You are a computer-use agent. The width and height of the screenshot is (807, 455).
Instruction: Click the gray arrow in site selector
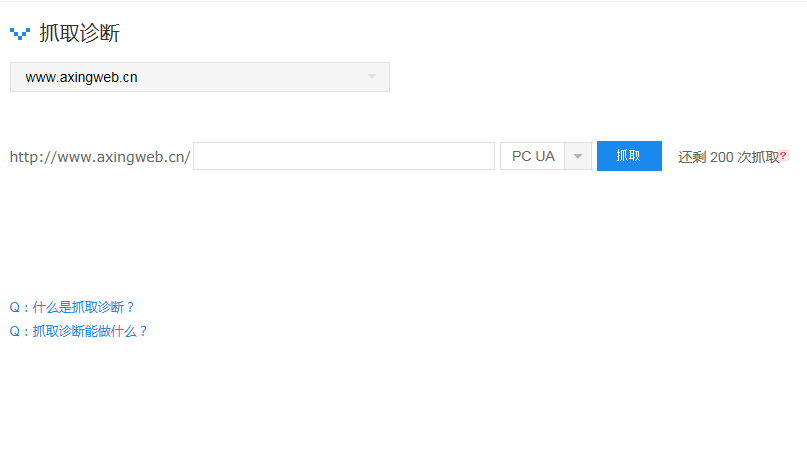372,77
